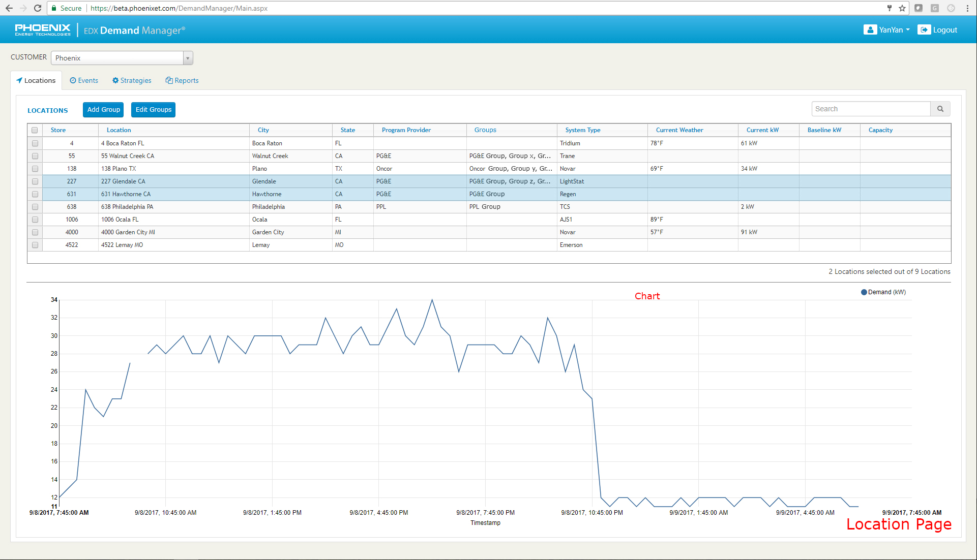This screenshot has width=977, height=560.
Task: Check the box for store 4 Boca Raton
Action: 35,143
